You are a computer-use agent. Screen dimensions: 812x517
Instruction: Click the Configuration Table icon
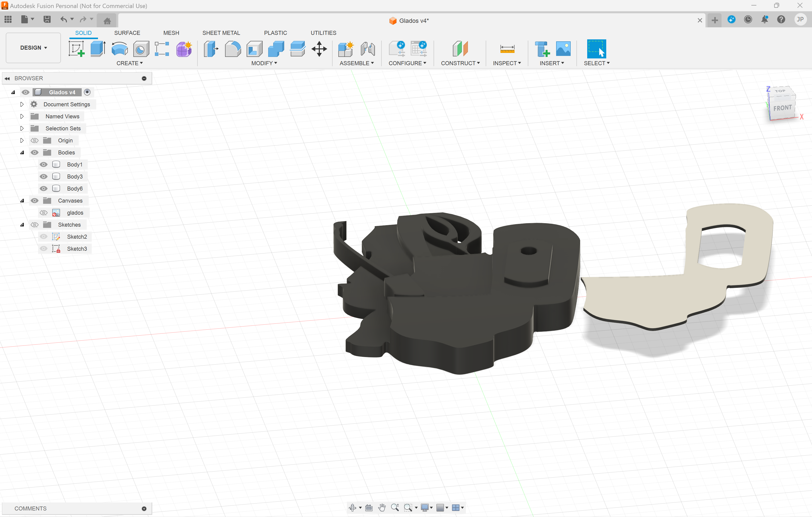(419, 49)
